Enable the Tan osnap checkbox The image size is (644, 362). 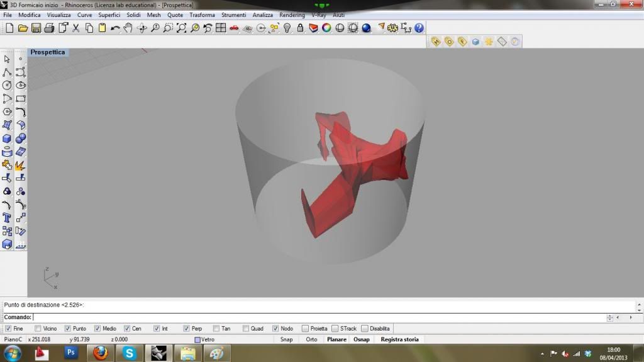216,328
